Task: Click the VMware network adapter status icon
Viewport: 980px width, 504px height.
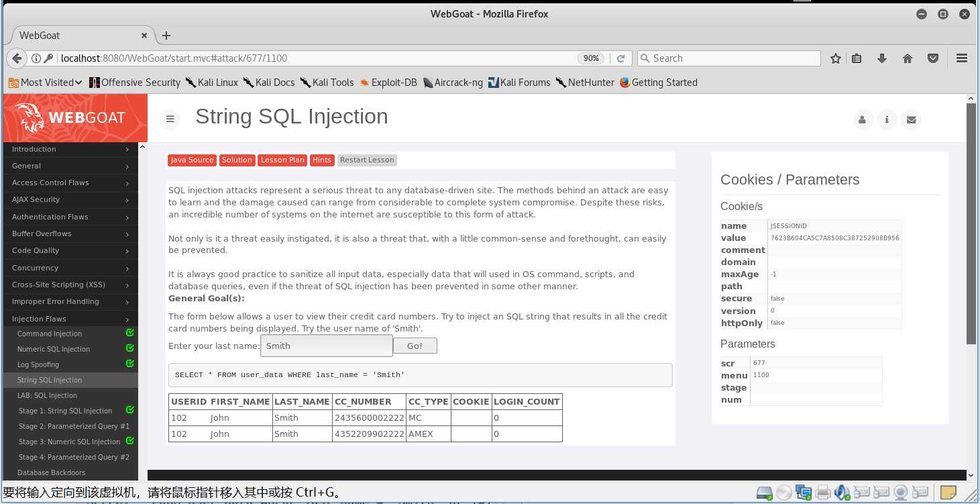Action: [x=804, y=493]
